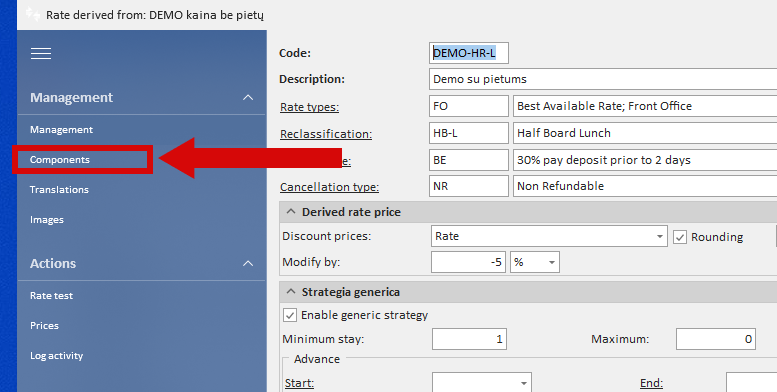
Task: Click the Code field DEMO-HR-L
Action: (x=469, y=53)
